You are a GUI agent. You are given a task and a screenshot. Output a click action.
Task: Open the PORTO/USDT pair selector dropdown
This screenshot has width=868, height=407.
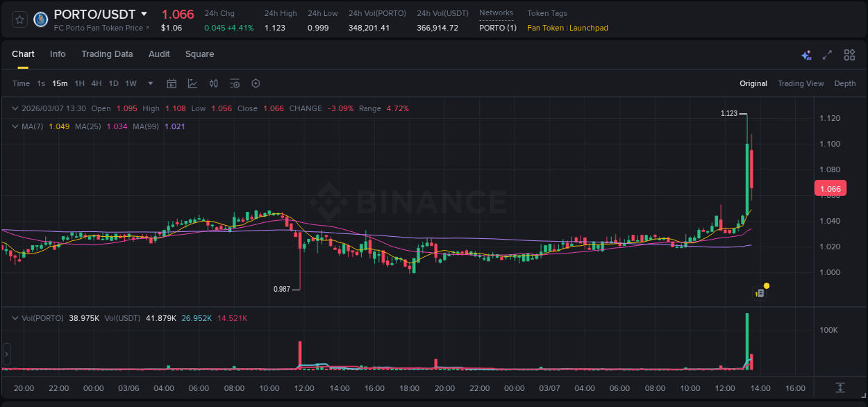point(144,13)
